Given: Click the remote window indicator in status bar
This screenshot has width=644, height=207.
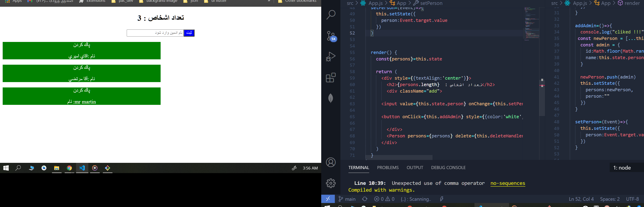Looking at the screenshot, I should [x=328, y=199].
